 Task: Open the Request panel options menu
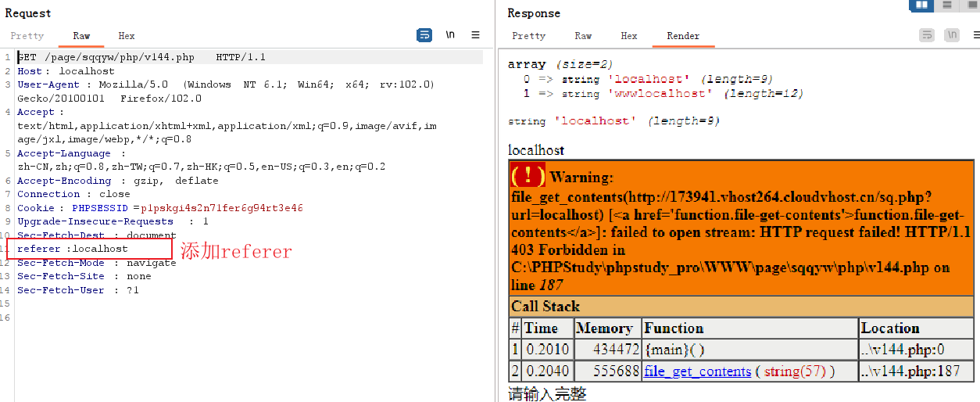click(x=475, y=35)
